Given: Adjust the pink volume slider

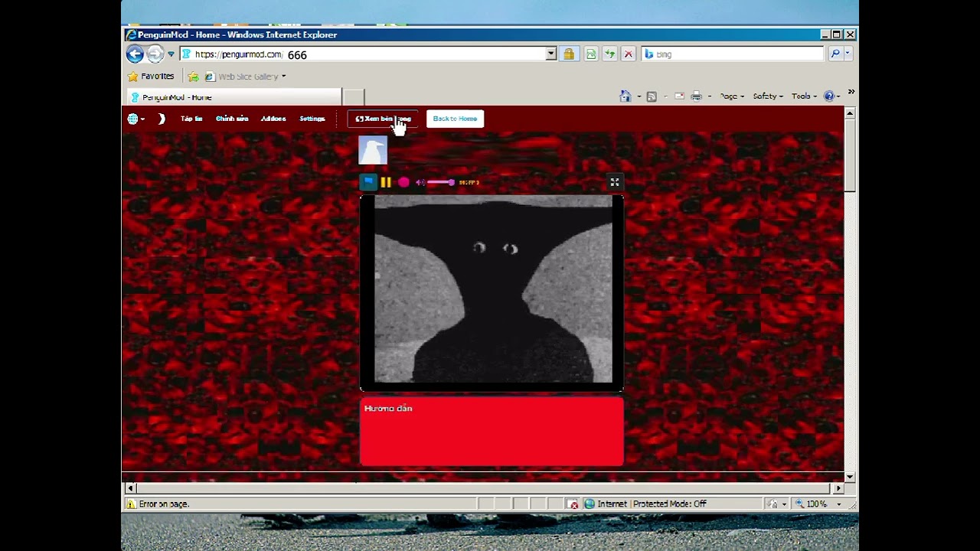Looking at the screenshot, I should [x=441, y=182].
